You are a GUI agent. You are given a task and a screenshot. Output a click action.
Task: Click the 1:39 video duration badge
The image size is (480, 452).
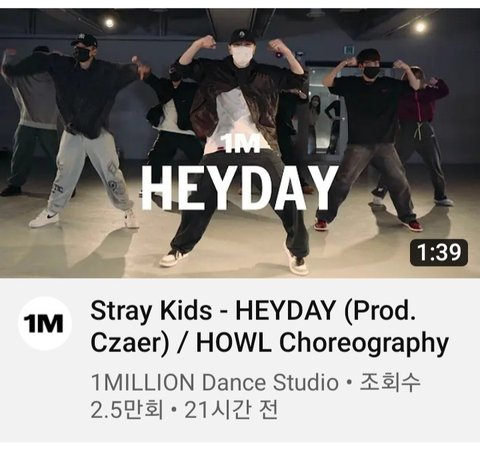tap(439, 252)
